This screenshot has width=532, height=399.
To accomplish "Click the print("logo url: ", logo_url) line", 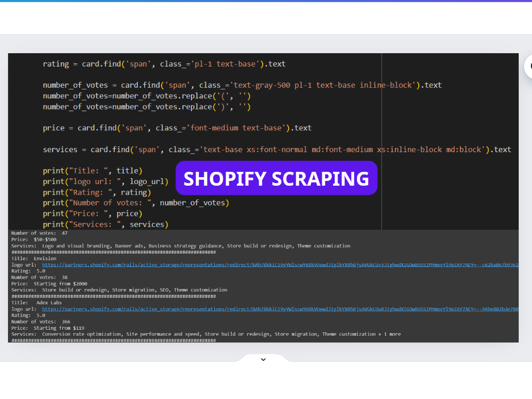I will [x=105, y=181].
